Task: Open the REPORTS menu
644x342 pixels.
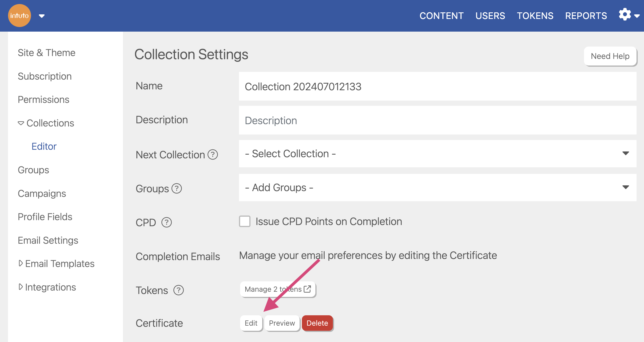Action: (586, 16)
